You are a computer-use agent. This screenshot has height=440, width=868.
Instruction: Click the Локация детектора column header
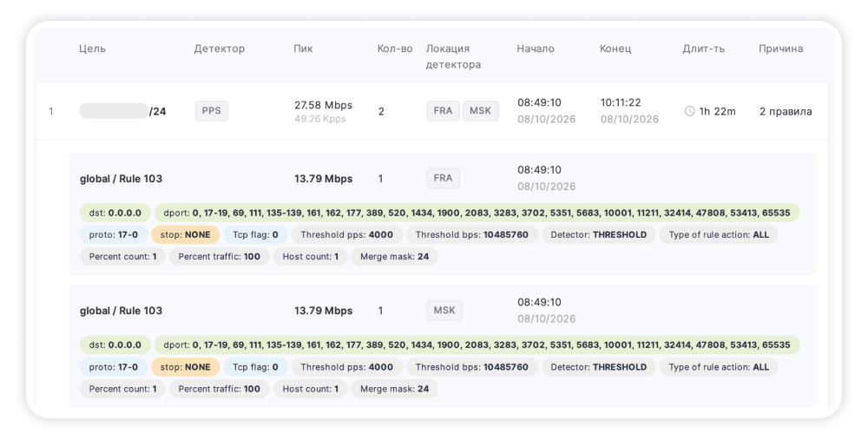tap(453, 56)
